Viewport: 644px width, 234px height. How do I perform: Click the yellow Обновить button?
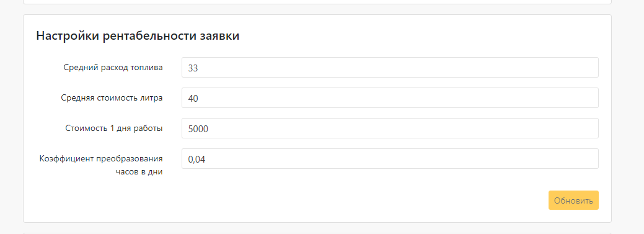[x=573, y=200]
